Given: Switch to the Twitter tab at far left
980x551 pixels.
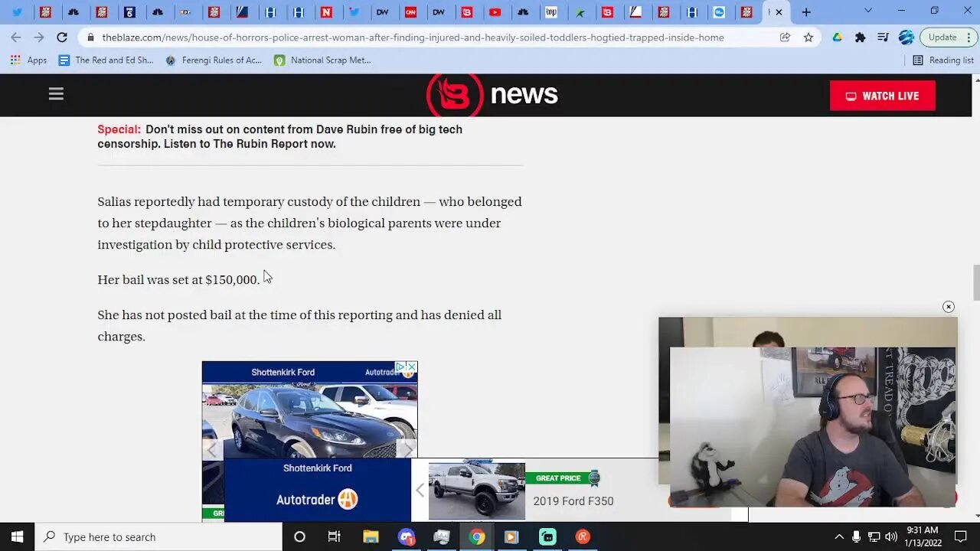Looking at the screenshot, I should 18,12.
